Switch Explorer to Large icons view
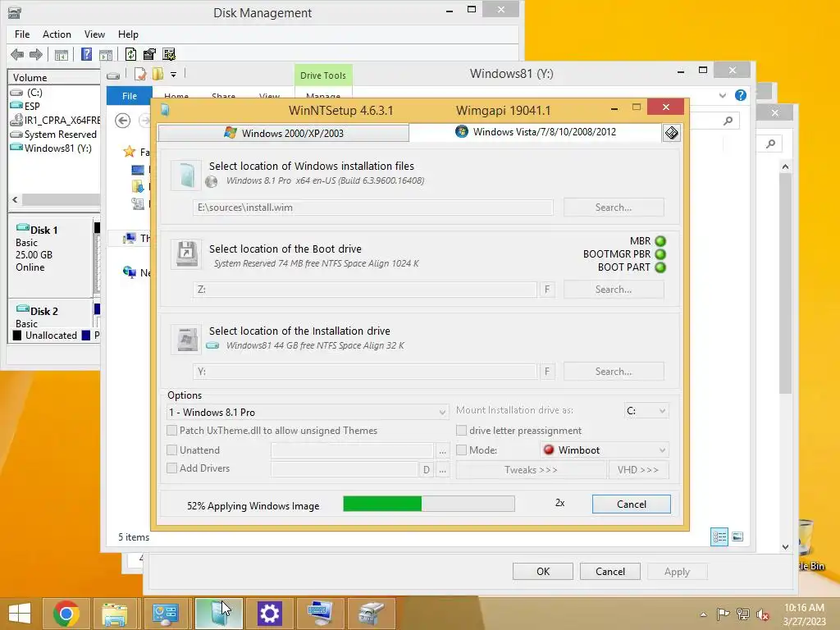This screenshot has height=630, width=840. click(x=737, y=536)
